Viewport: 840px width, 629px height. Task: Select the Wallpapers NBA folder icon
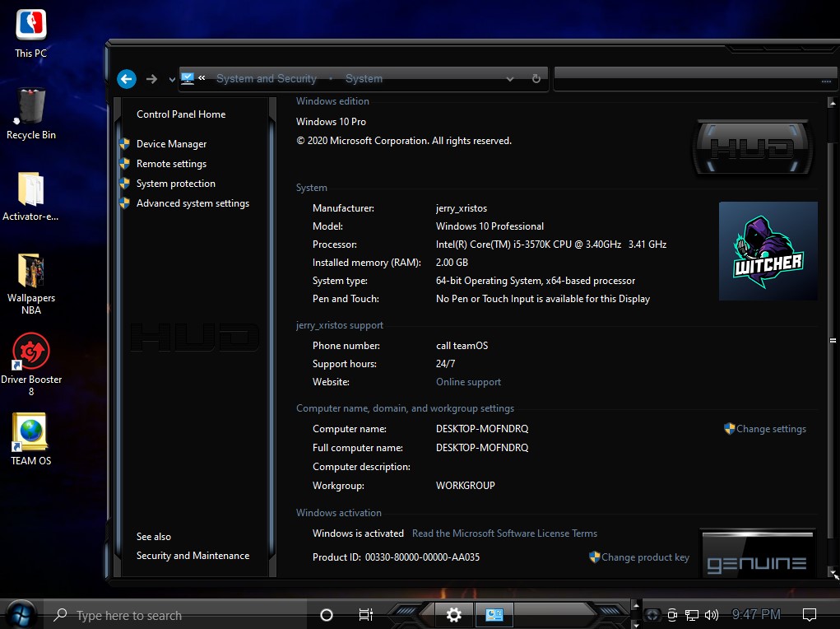click(x=30, y=283)
